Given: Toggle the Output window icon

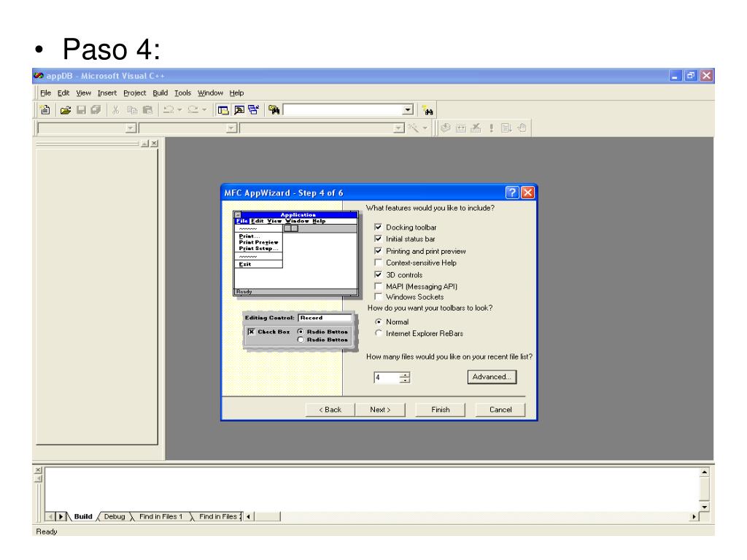Looking at the screenshot, I should coord(239,110).
